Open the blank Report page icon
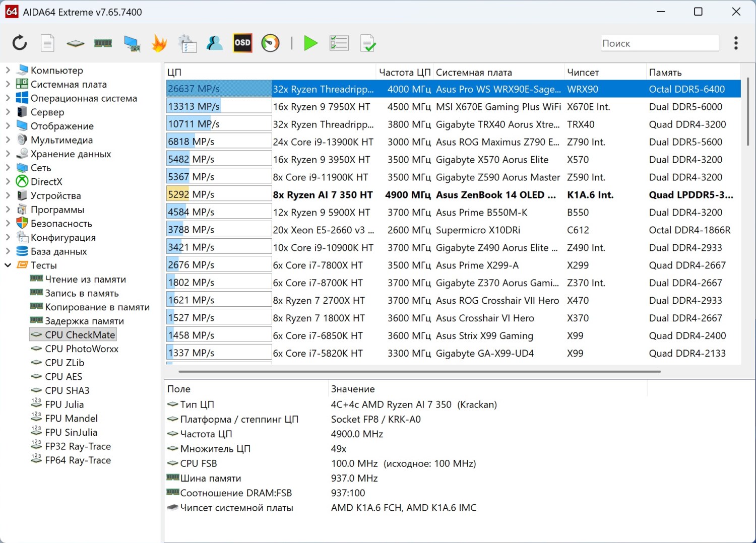The image size is (756, 543). click(47, 43)
